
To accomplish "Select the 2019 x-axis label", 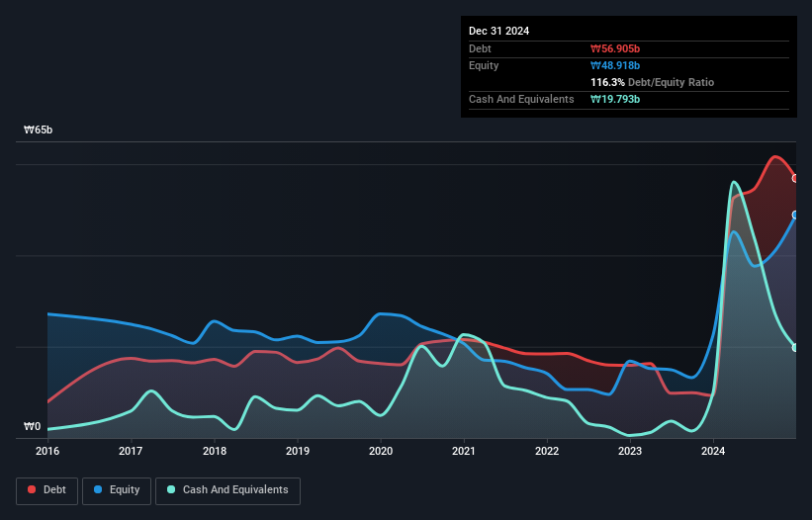I will [x=298, y=451].
